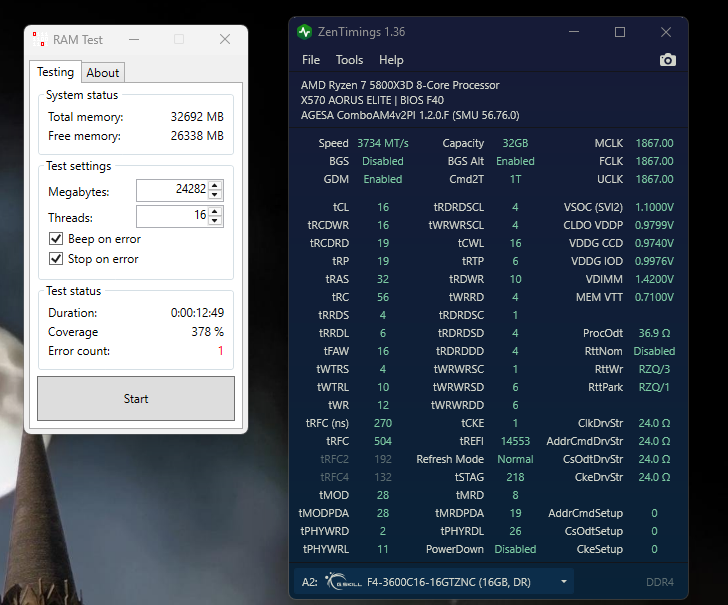The width and height of the screenshot is (728, 605).
Task: Click the VDIMM value 1.4200V
Action: (654, 279)
